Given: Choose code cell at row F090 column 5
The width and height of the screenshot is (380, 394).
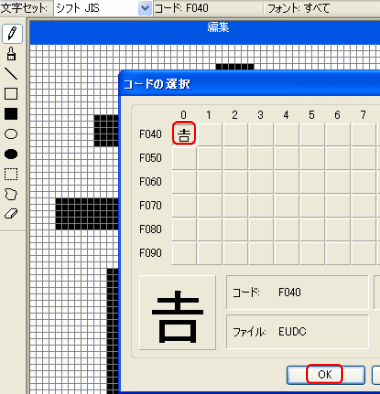Looking at the screenshot, I should (x=312, y=253).
